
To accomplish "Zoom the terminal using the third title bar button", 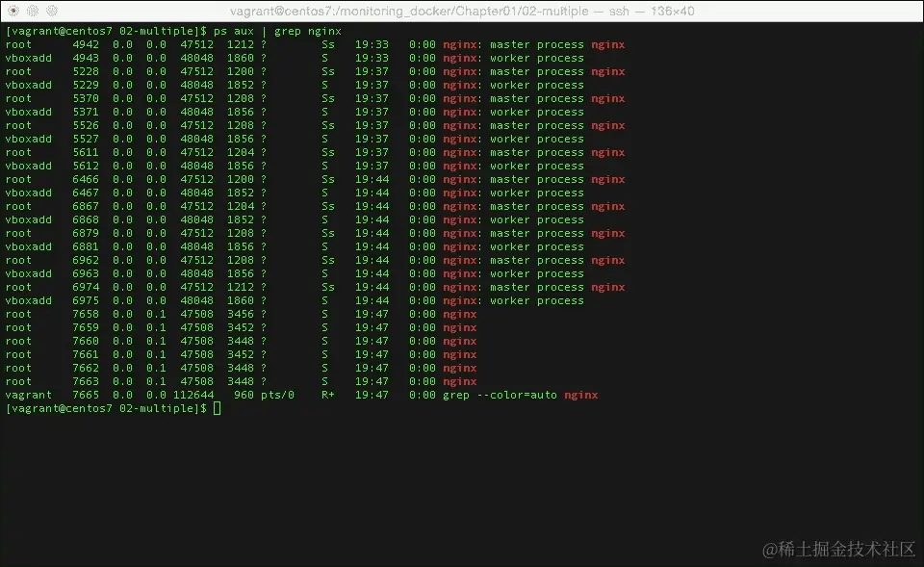I will pos(52,11).
